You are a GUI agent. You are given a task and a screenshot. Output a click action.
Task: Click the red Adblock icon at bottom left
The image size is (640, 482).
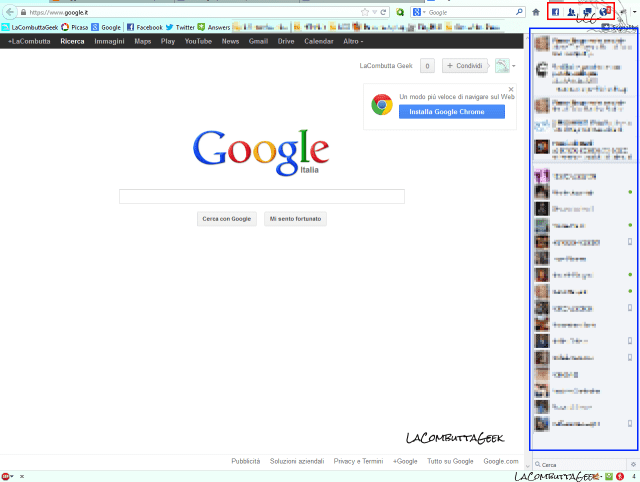pyautogui.click(x=5, y=476)
